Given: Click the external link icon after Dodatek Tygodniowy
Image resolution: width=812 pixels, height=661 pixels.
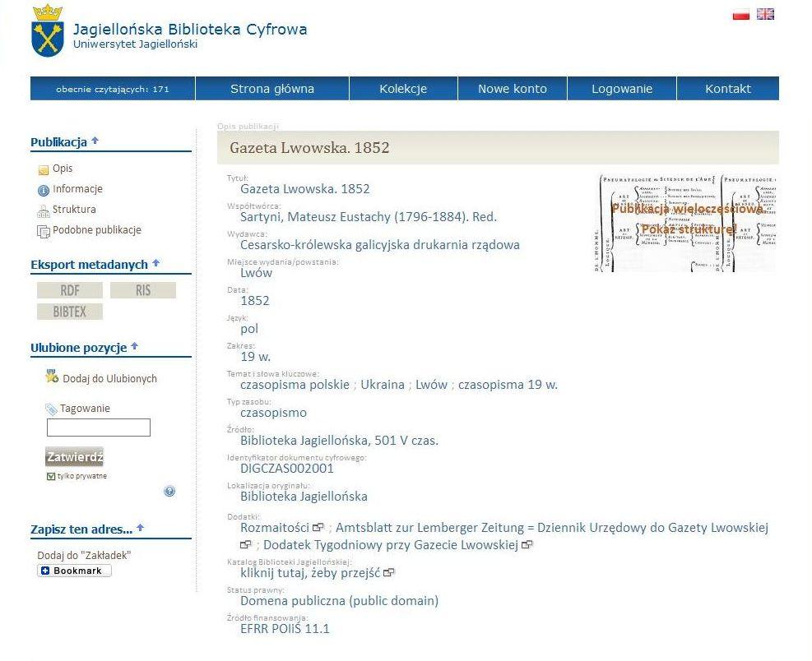Looking at the screenshot, I should 527,544.
